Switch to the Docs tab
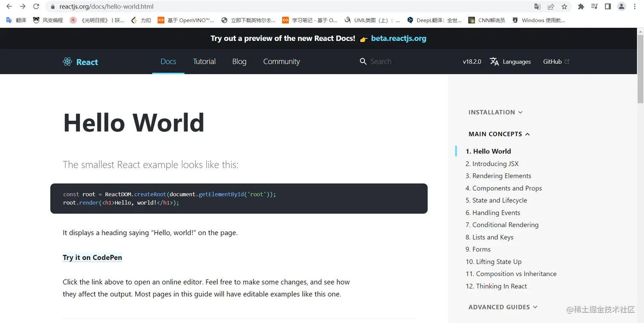644x323 pixels. pyautogui.click(x=168, y=61)
